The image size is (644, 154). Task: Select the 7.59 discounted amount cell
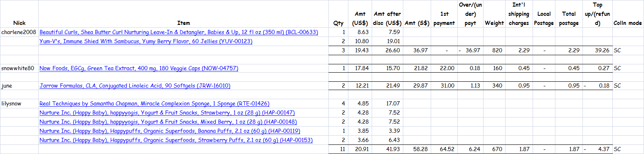pyautogui.click(x=387, y=32)
